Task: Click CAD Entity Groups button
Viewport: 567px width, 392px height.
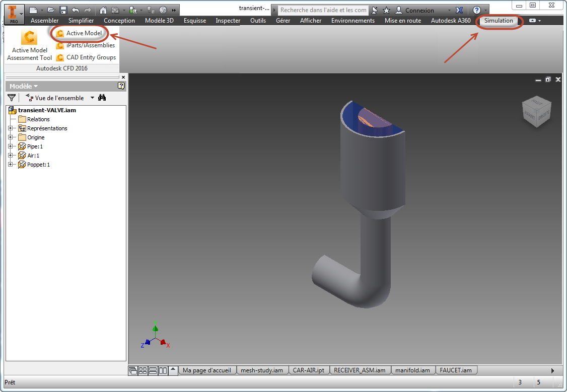Action: click(86, 57)
